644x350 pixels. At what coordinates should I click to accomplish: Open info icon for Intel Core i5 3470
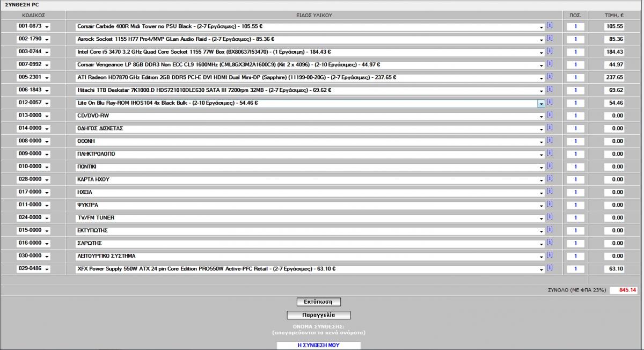coord(550,51)
